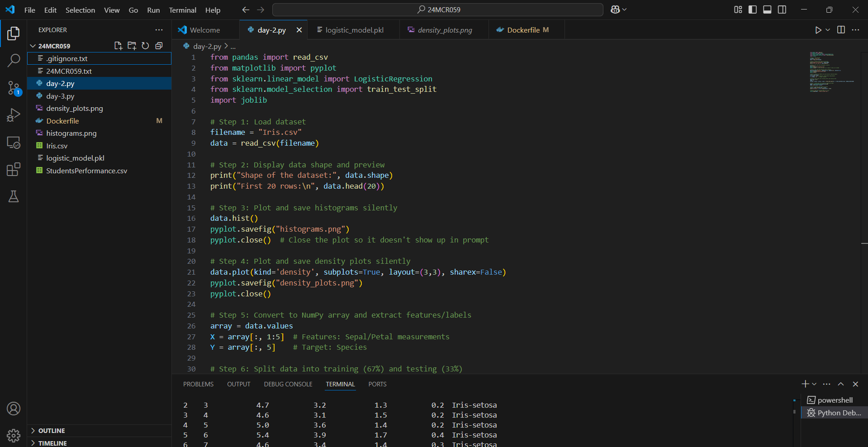Open the new terminal profile dropdown
868x447 pixels.
tap(814, 384)
